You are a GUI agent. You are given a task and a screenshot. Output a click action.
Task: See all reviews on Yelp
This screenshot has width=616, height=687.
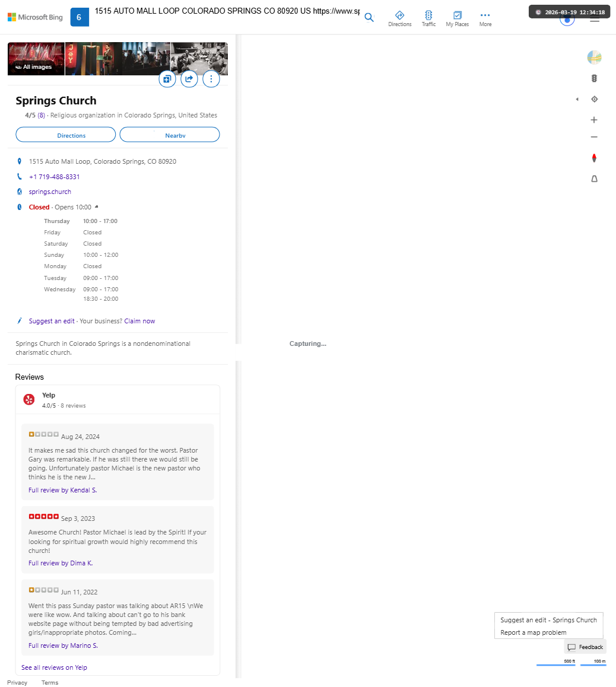[55, 667]
